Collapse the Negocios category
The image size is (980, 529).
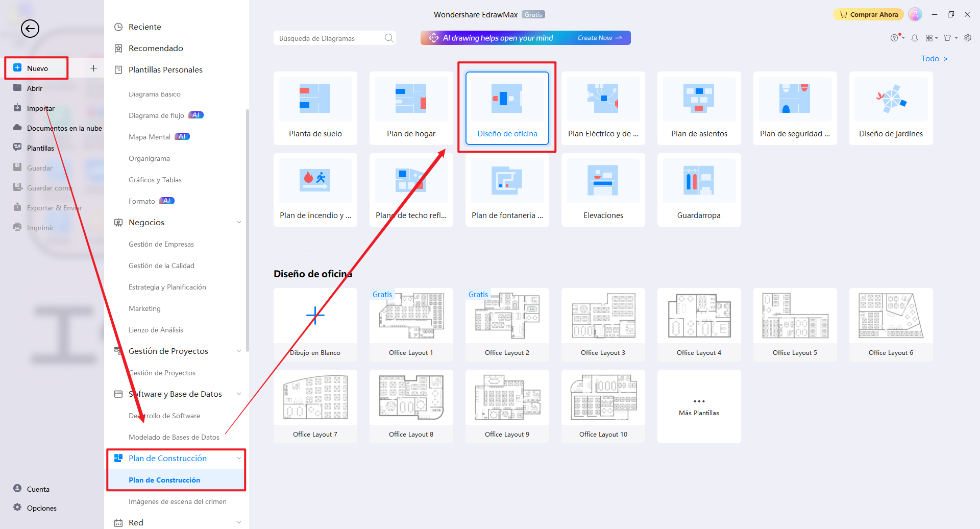[239, 223]
